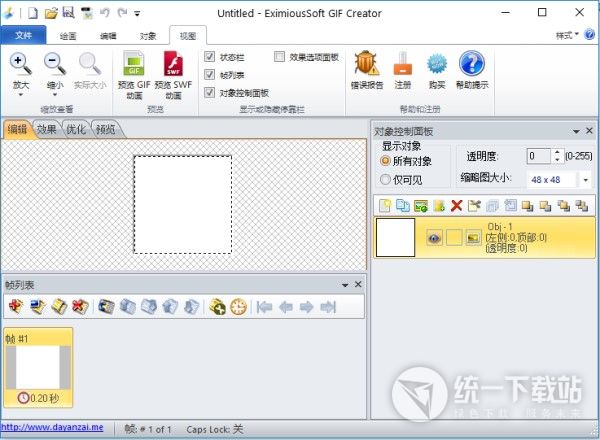The height and width of the screenshot is (440, 600).
Task: Toggle the empty lock box beside Obj-1 eye
Action: click(454, 238)
